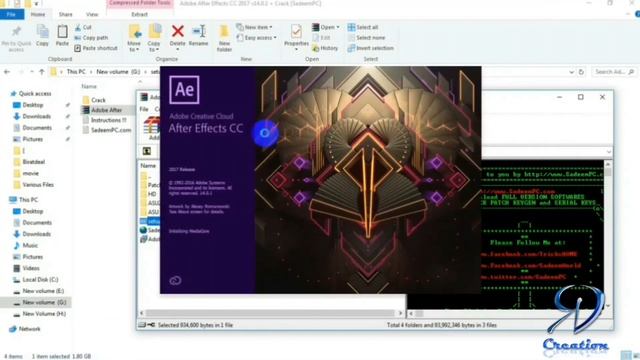Click Copy path in the Clipboard group
This screenshot has width=640, height=360.
91,38
